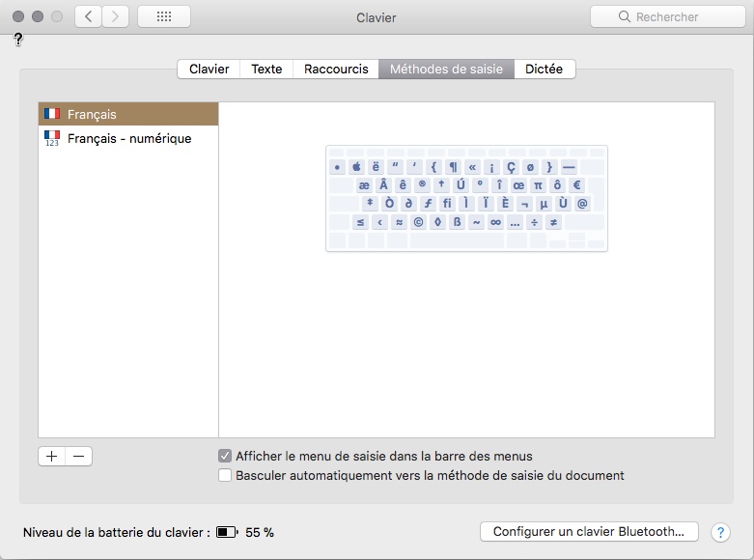The image size is (754, 560).
Task: Select the Méthodes de saisie tab
Action: [x=446, y=70]
